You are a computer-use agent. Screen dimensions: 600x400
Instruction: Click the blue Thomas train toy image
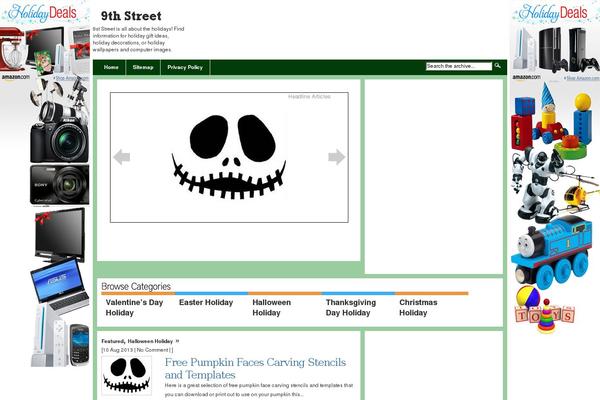(552, 252)
